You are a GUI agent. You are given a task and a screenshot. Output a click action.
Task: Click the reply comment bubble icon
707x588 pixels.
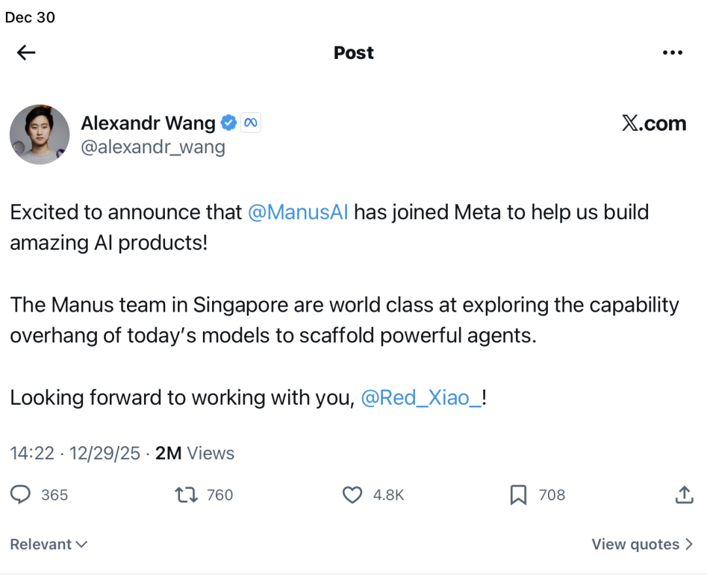[21, 495]
